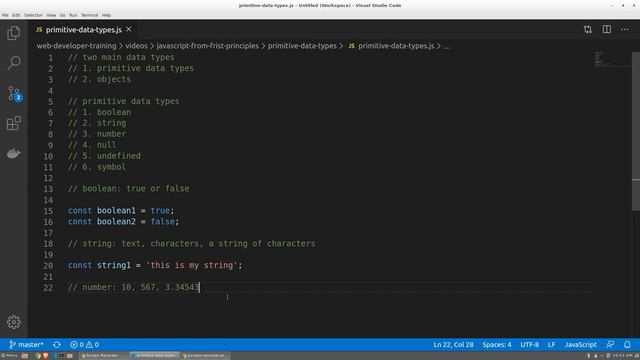
Task: Open the errors count in status bar
Action: 77,344
